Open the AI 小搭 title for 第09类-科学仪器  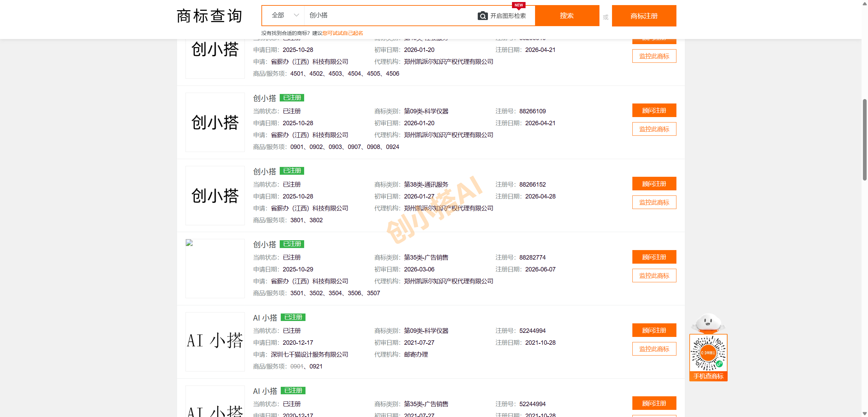point(265,318)
